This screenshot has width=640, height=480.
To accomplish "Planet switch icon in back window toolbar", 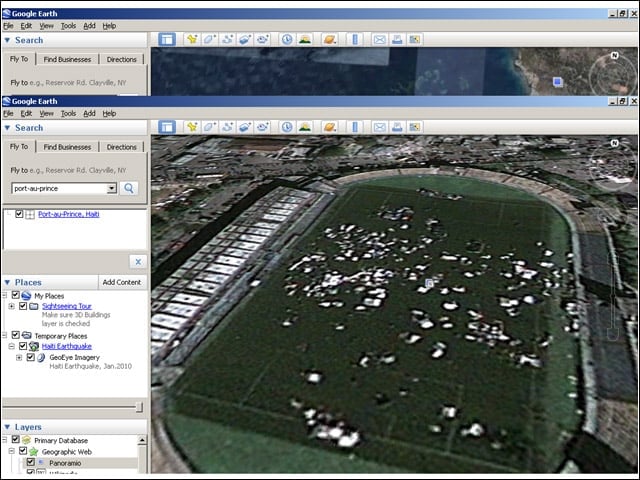I will click(329, 40).
